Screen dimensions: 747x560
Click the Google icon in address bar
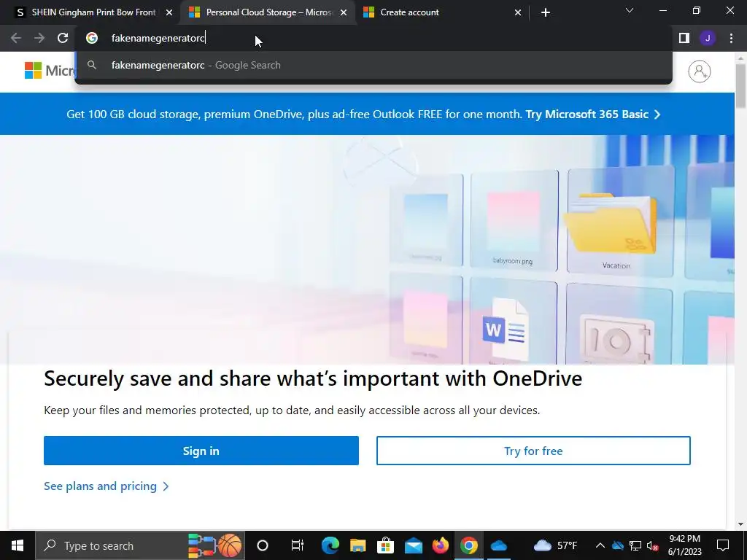(92, 38)
